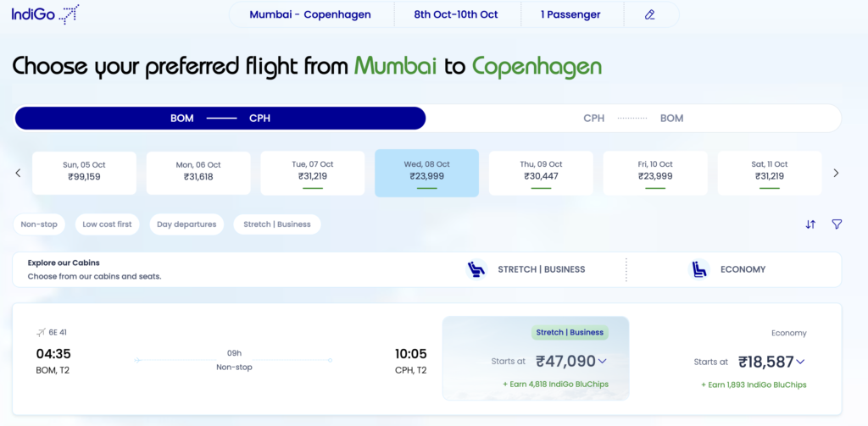The height and width of the screenshot is (426, 868).
Task: Open the 1 Passenger selector
Action: point(571,14)
